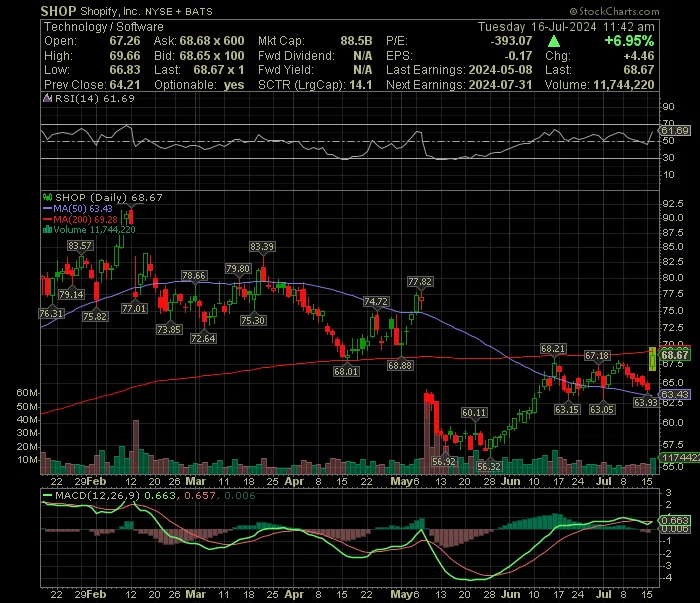
Task: Click the 68.21 high price label
Action: pos(553,348)
